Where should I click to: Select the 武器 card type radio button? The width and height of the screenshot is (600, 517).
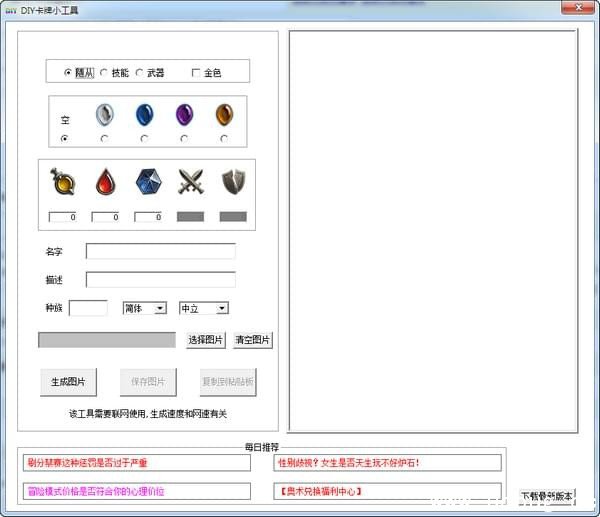coord(139,72)
